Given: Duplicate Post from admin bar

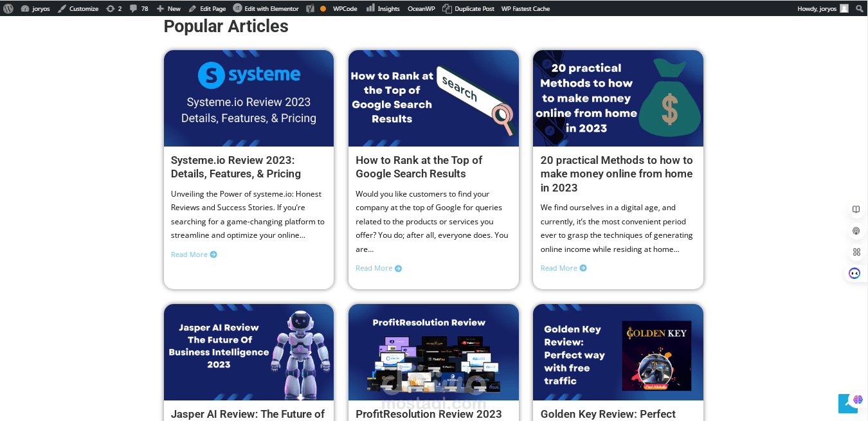Looking at the screenshot, I should [469, 8].
